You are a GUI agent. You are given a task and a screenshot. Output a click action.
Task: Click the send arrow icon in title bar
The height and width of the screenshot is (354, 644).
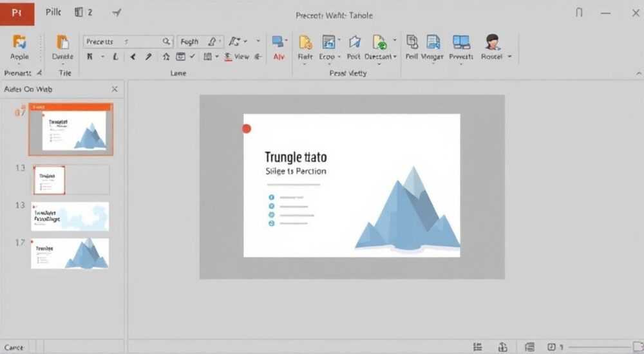(x=117, y=13)
